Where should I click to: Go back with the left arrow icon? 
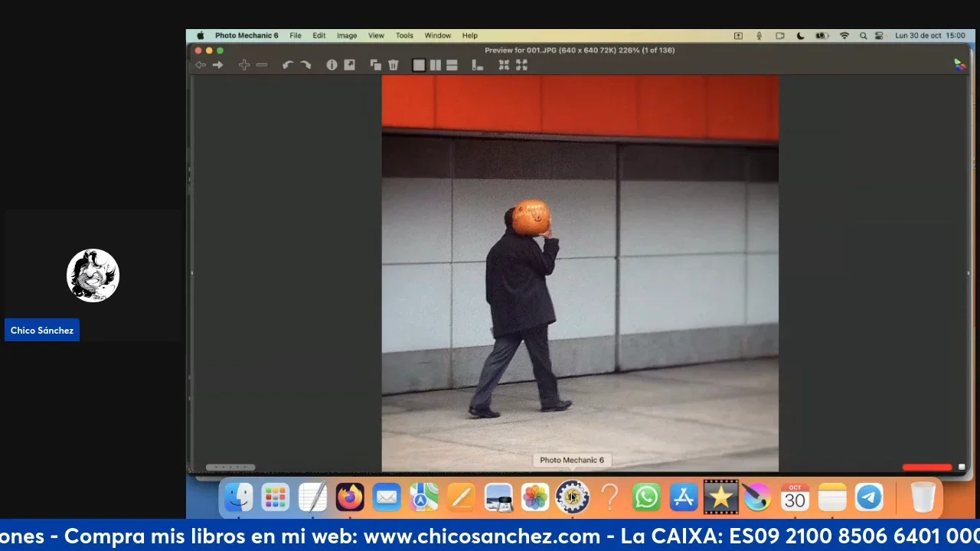click(201, 65)
